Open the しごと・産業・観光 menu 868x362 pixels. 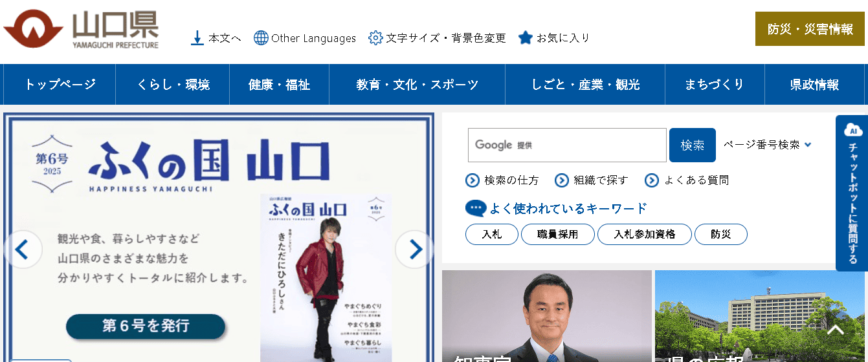tap(585, 85)
